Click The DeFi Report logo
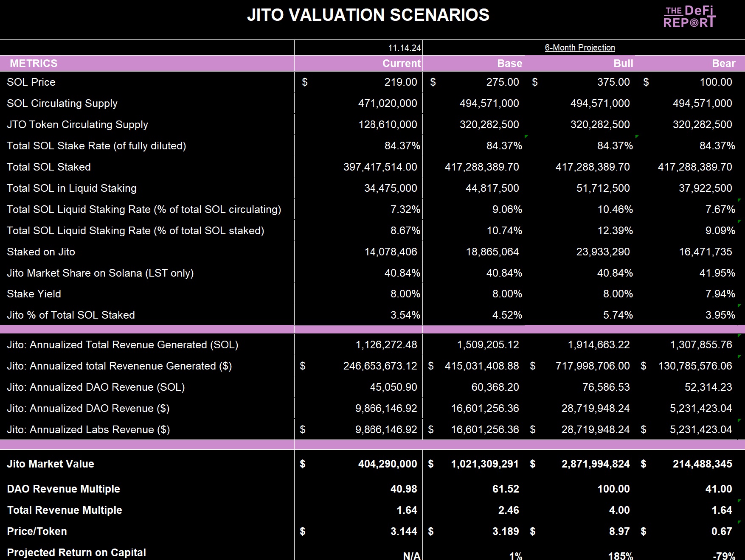This screenshot has height=560, width=745. coord(688,17)
